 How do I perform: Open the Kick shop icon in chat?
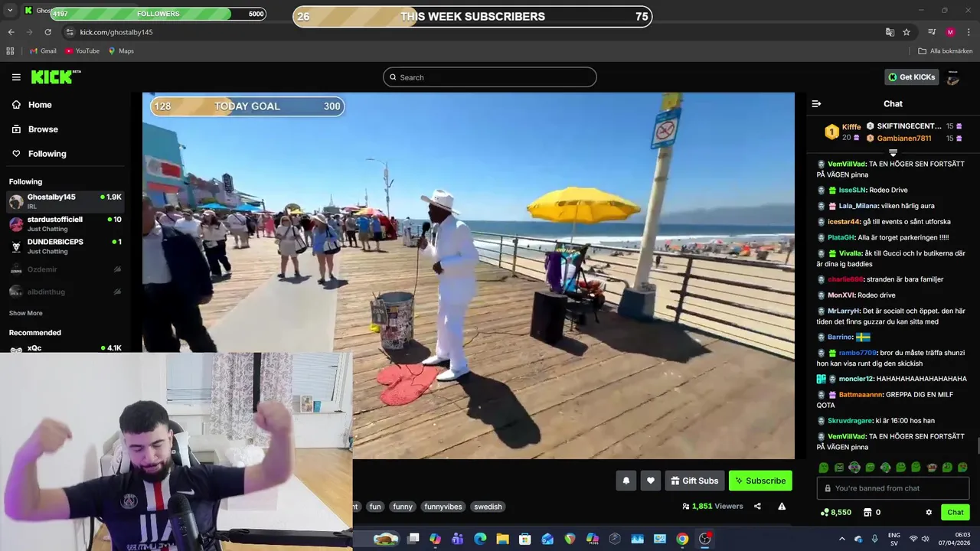pos(867,513)
